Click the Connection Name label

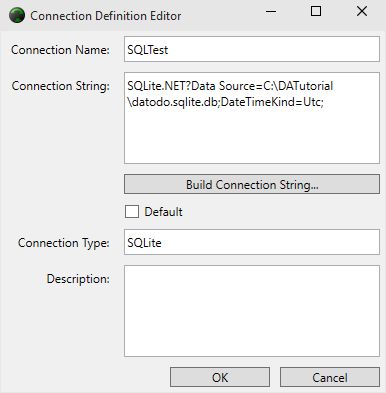pos(60,50)
